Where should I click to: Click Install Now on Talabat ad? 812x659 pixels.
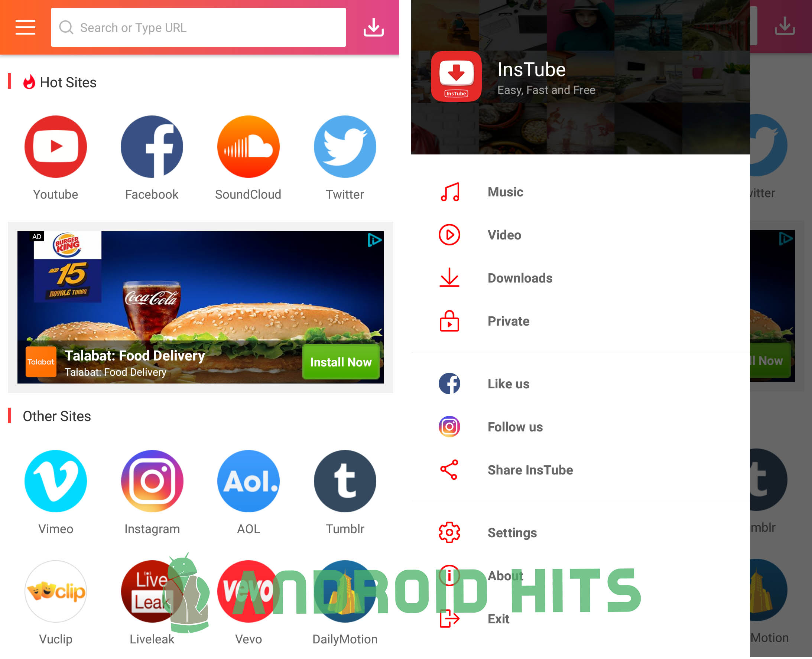(340, 362)
